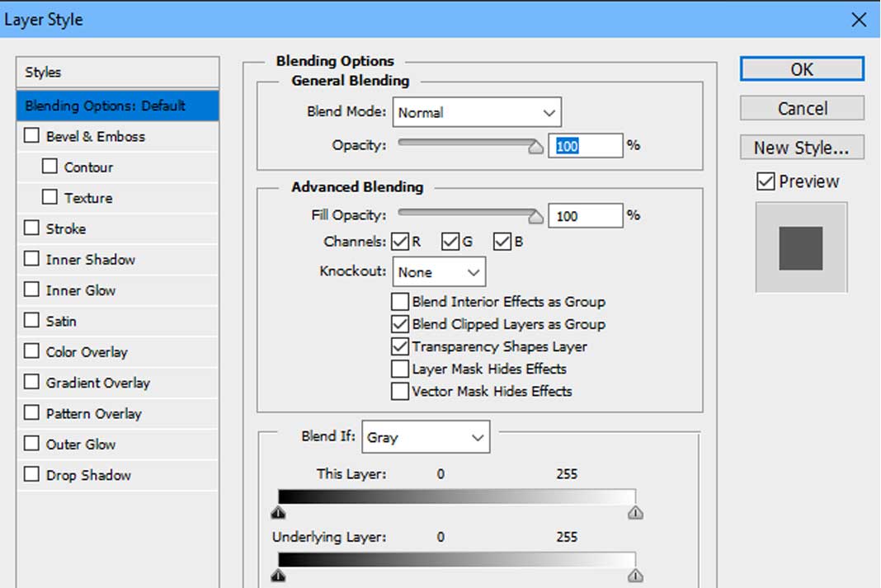Select Blending Options: Default in the Styles list
The image size is (881, 588).
(117, 106)
